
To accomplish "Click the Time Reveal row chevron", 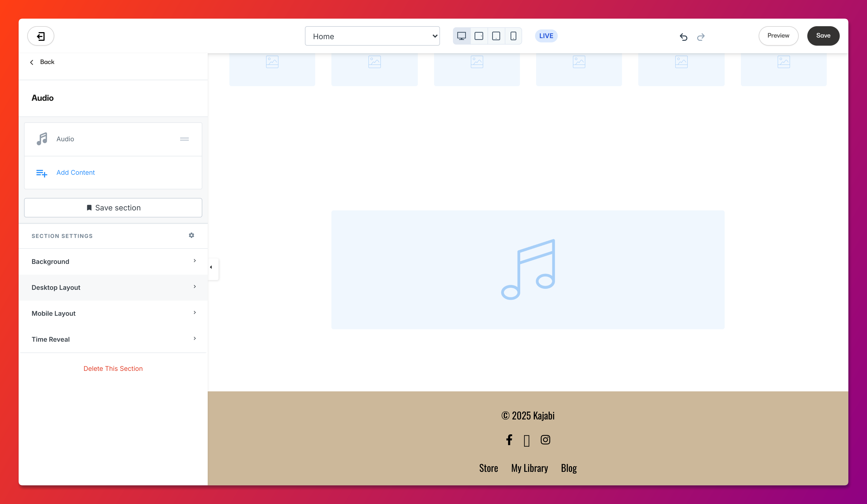I will tap(195, 338).
